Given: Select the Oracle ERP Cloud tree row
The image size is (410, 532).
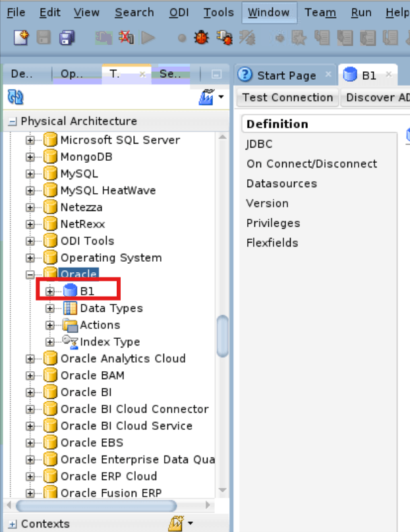Looking at the screenshot, I should coord(109,476).
